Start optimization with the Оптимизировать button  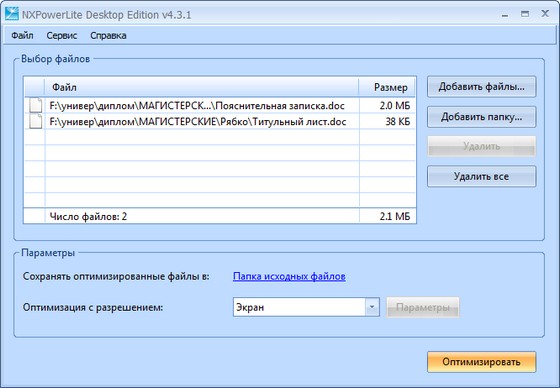coord(481,362)
